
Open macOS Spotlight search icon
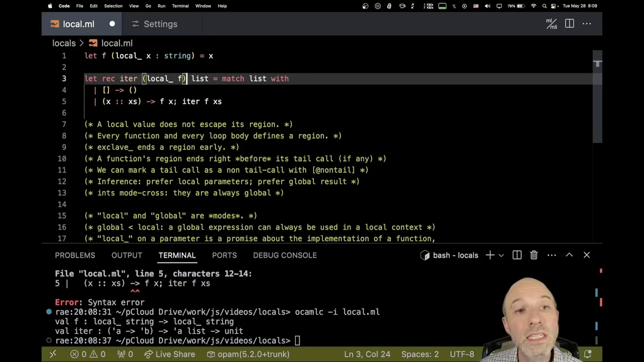click(x=544, y=6)
